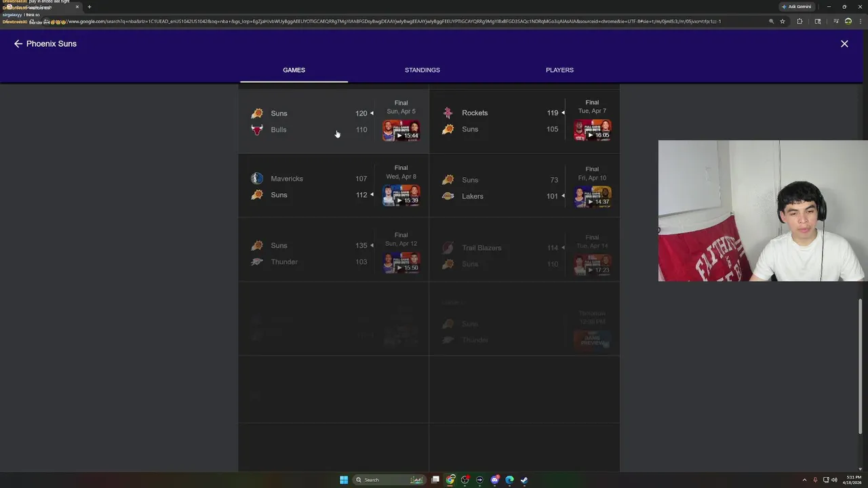Play Trail Blazers vs Suns video 17:23

[592, 264]
